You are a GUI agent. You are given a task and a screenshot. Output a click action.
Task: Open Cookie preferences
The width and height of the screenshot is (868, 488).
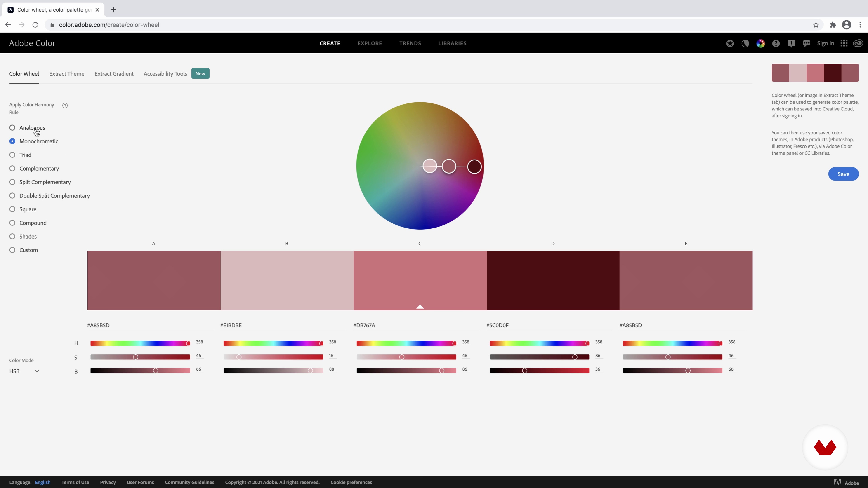coord(351,483)
